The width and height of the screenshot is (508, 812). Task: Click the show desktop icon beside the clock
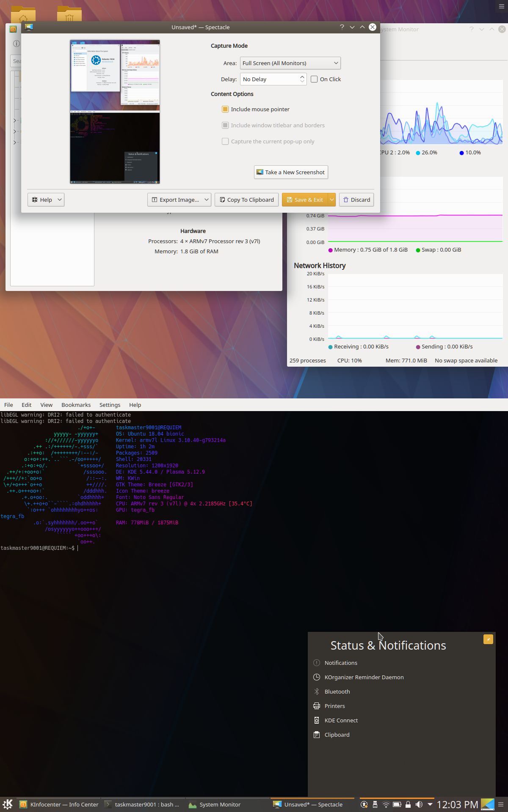click(x=488, y=804)
